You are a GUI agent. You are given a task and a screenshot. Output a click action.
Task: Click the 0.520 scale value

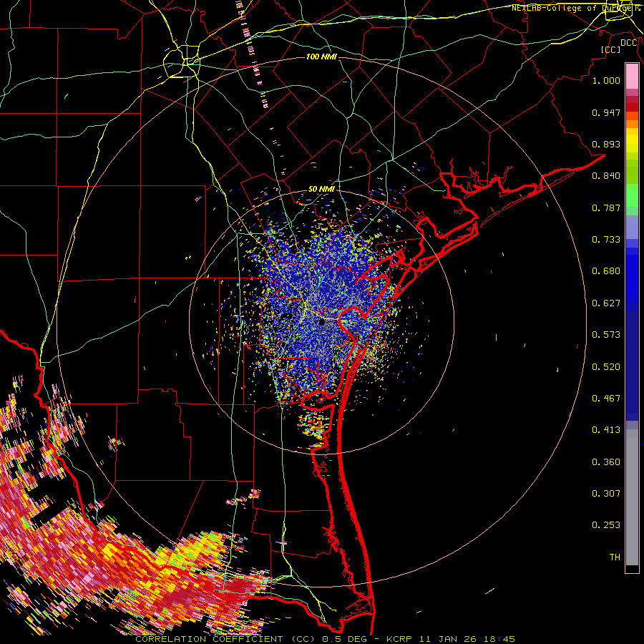click(x=606, y=367)
